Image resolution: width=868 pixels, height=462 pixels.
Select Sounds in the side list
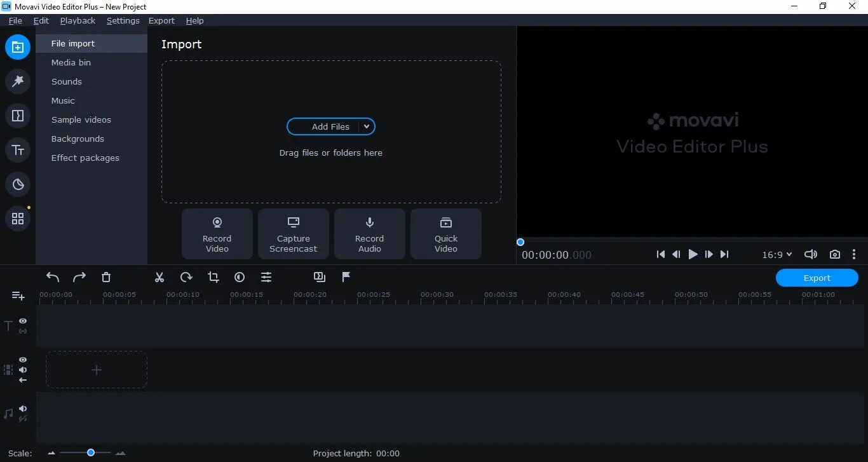pyautogui.click(x=92, y=81)
